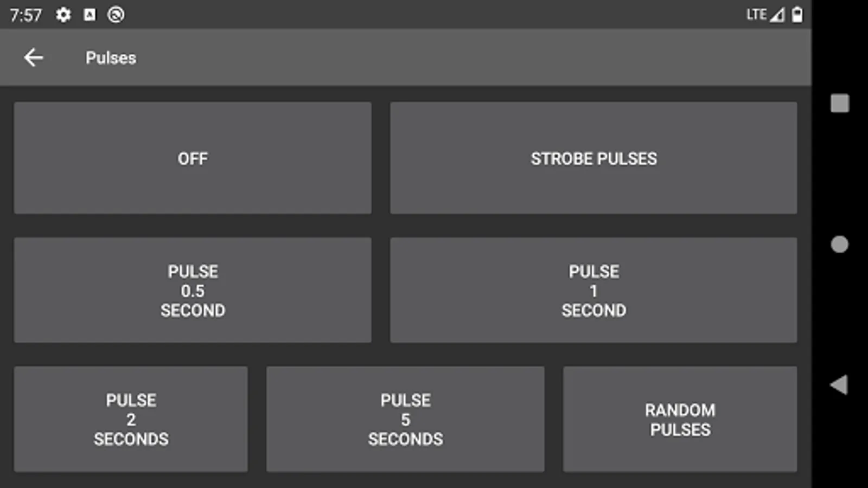The height and width of the screenshot is (488, 868).
Task: Select STROBE PULSES mode
Action: click(593, 158)
